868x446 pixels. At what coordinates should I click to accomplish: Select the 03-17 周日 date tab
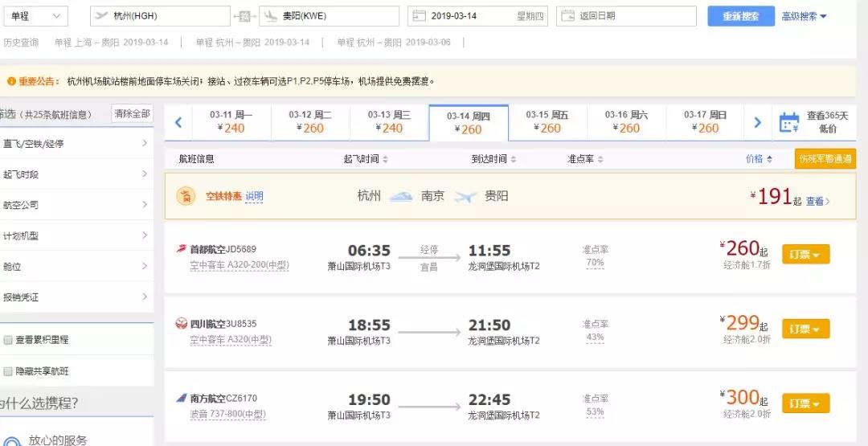point(706,122)
